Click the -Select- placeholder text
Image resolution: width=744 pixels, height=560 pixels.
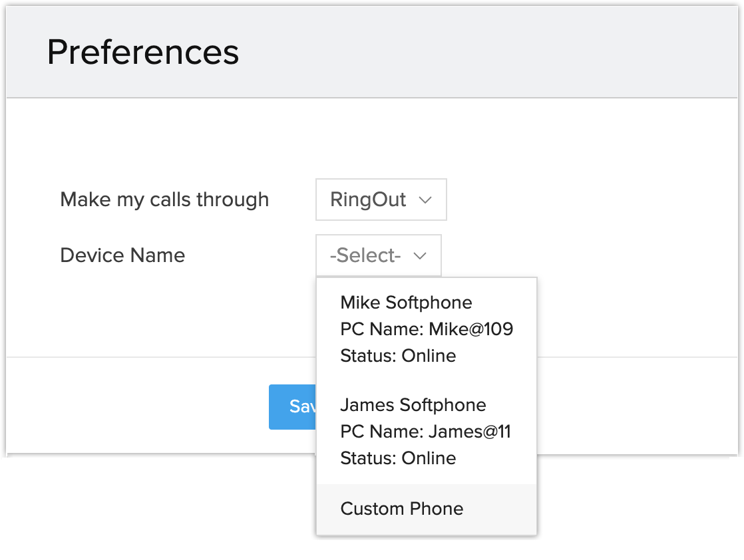(x=365, y=255)
